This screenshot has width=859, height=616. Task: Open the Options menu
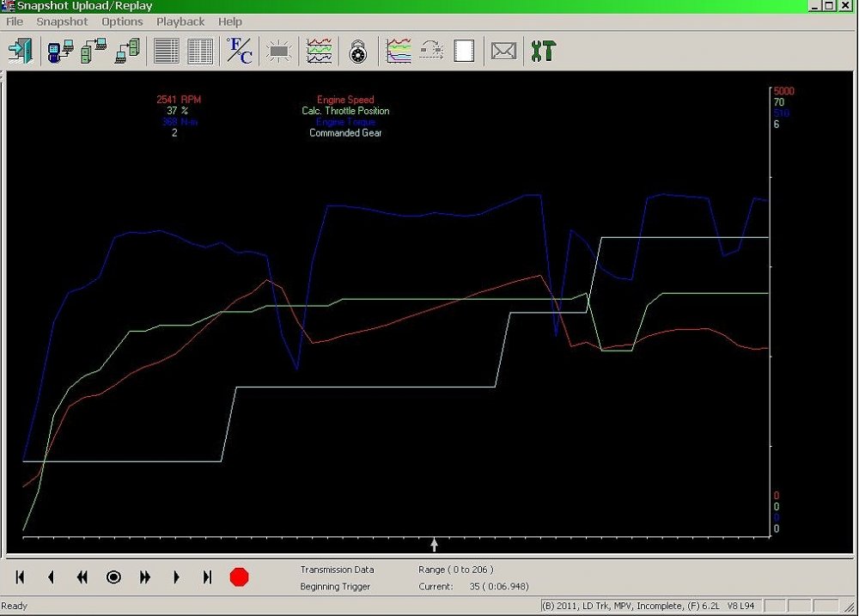(121, 21)
